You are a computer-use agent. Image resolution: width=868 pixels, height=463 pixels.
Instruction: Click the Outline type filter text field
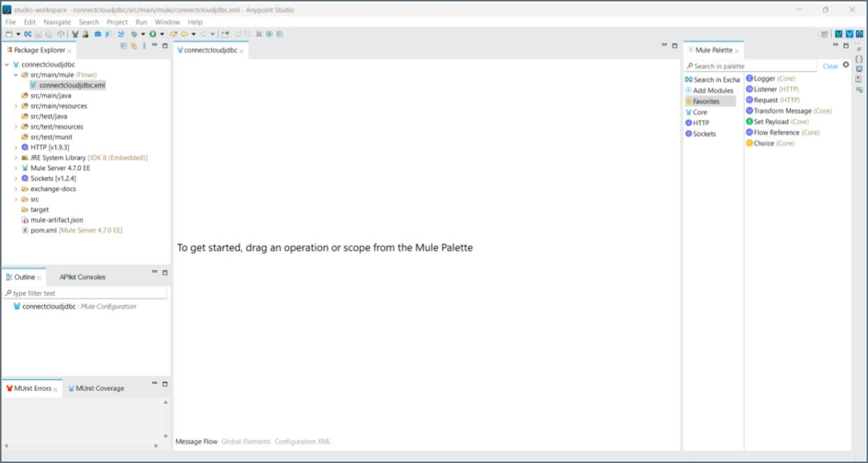tap(85, 293)
